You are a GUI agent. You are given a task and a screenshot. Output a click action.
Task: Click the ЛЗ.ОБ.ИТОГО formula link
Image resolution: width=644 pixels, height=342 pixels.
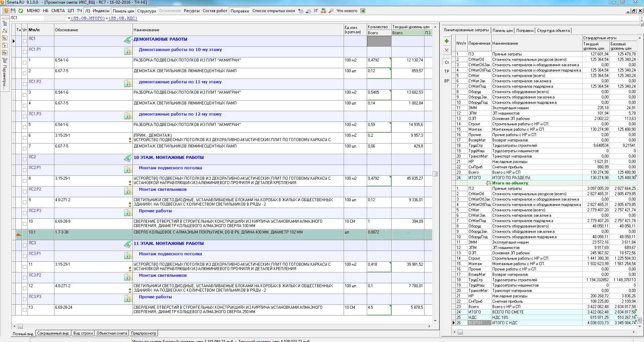(x=88, y=18)
